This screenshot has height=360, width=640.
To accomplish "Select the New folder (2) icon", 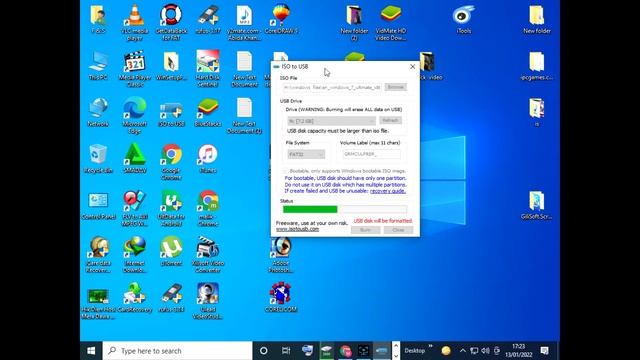I will (354, 22).
